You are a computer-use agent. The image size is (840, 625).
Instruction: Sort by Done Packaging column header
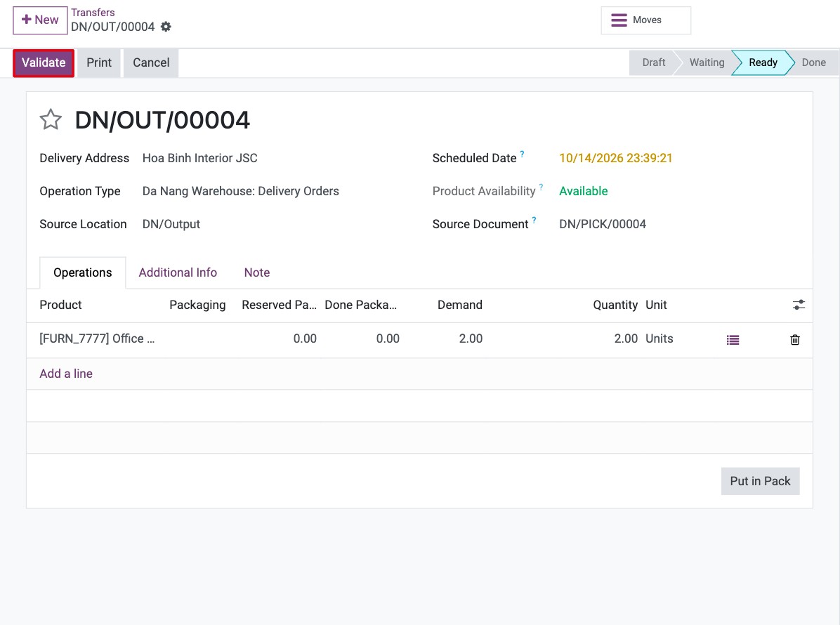(361, 305)
